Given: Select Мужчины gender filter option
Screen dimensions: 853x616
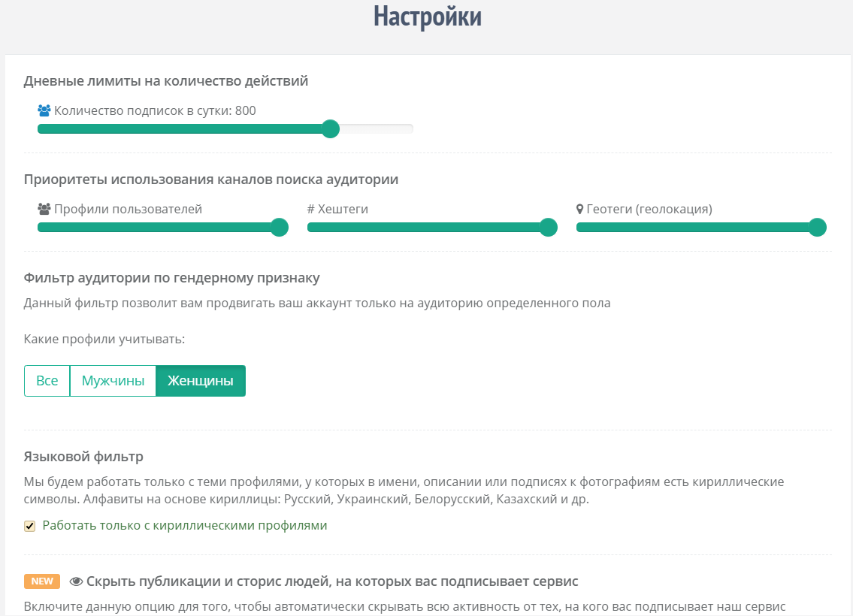Looking at the screenshot, I should 113,381.
